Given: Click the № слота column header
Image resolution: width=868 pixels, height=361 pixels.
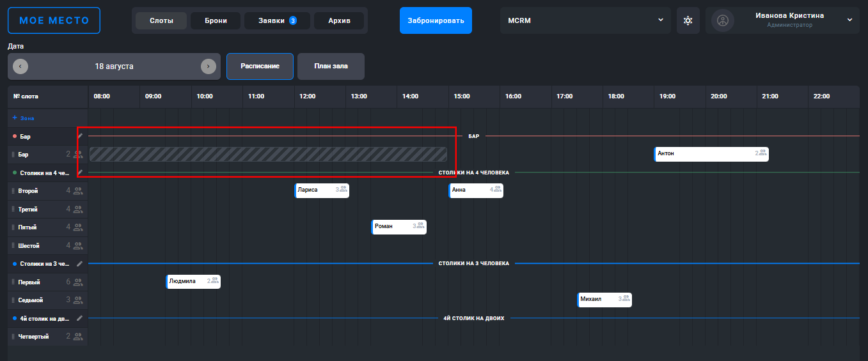Looking at the screenshot, I should [x=26, y=96].
